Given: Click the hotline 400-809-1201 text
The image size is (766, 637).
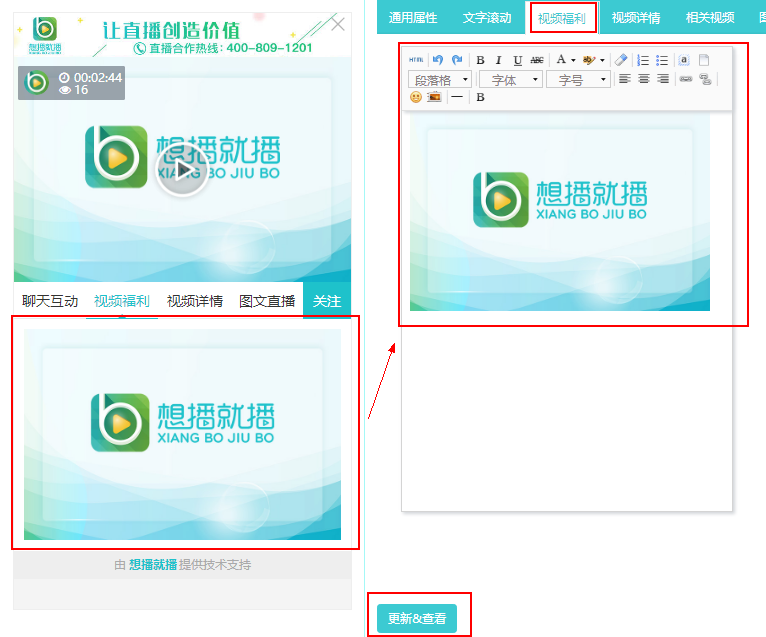Looking at the screenshot, I should (x=269, y=48).
